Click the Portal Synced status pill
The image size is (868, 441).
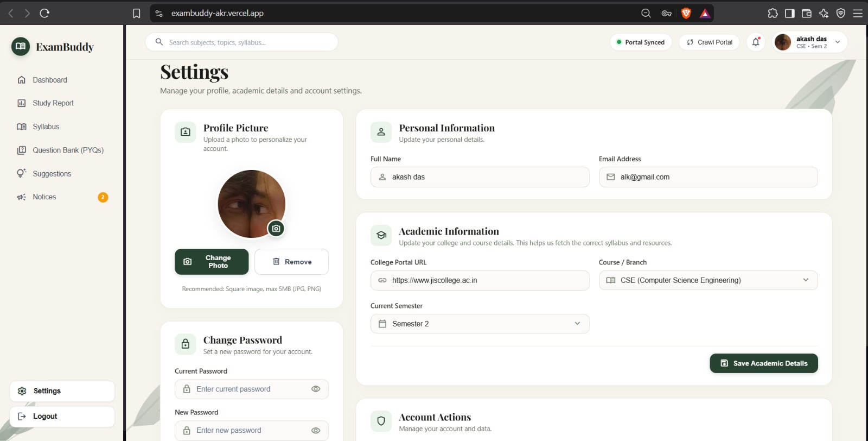[x=641, y=42]
